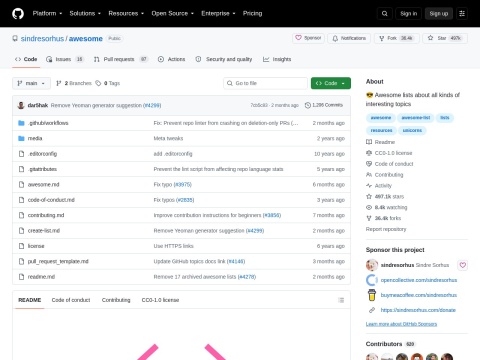Open the Pricing page
The width and height of the screenshot is (480, 360).
tap(252, 14)
